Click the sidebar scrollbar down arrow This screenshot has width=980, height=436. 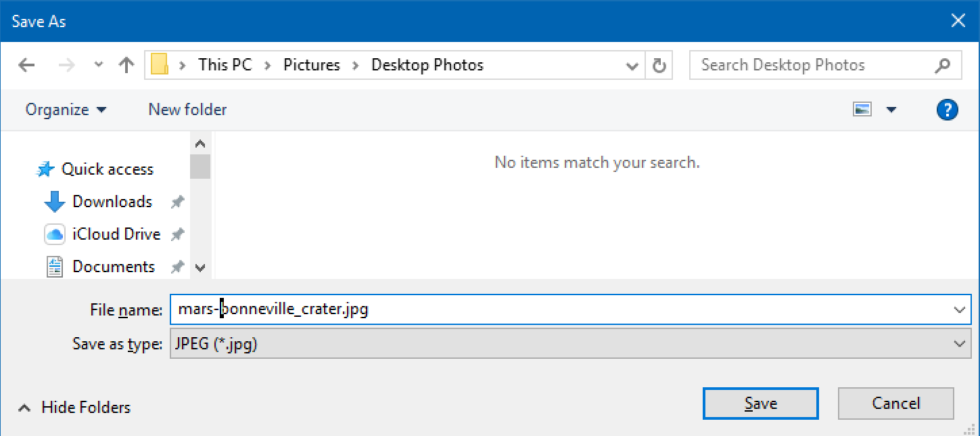200,267
